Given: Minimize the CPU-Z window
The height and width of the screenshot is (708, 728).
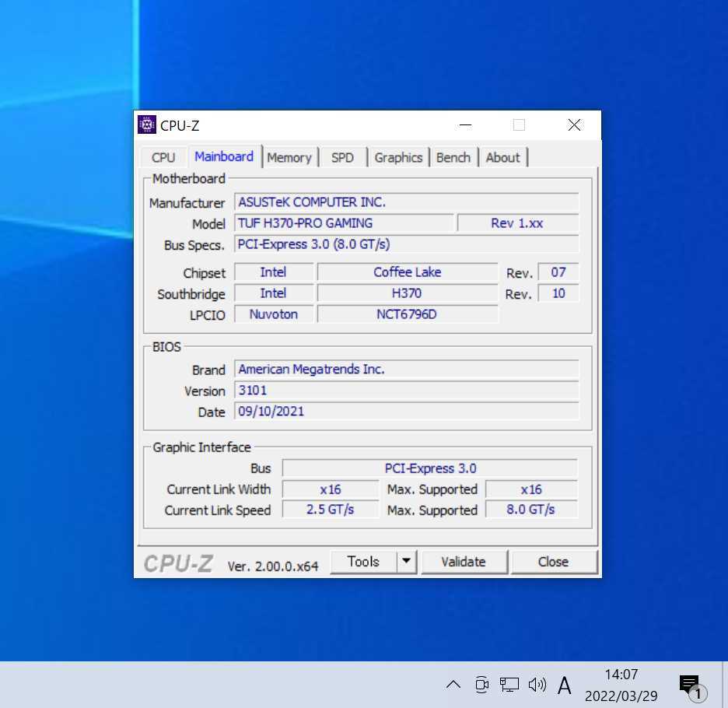Looking at the screenshot, I should click(x=465, y=125).
